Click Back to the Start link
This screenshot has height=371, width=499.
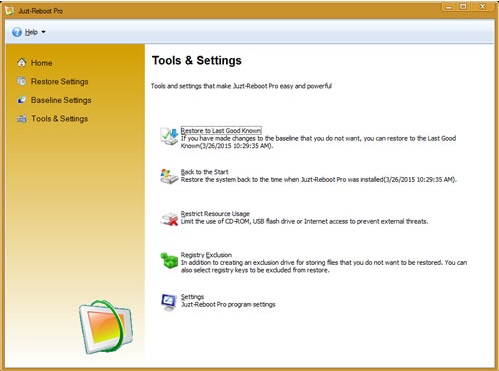pos(204,172)
